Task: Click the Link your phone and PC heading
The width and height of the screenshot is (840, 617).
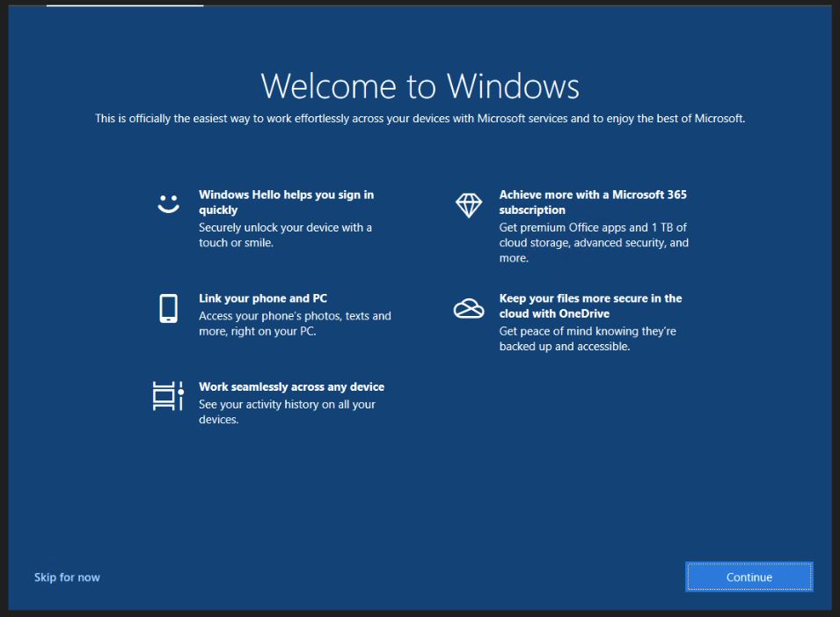Action: pos(263,298)
